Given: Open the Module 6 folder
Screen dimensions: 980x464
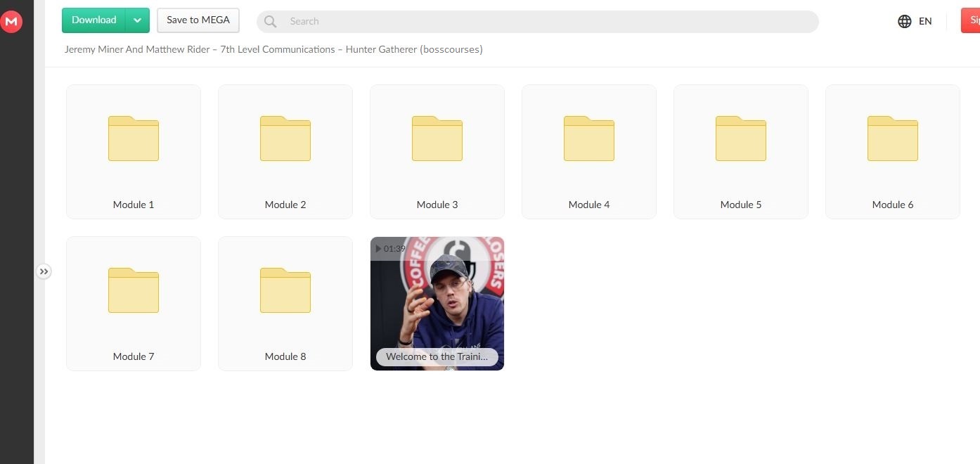Looking at the screenshot, I should [893, 152].
